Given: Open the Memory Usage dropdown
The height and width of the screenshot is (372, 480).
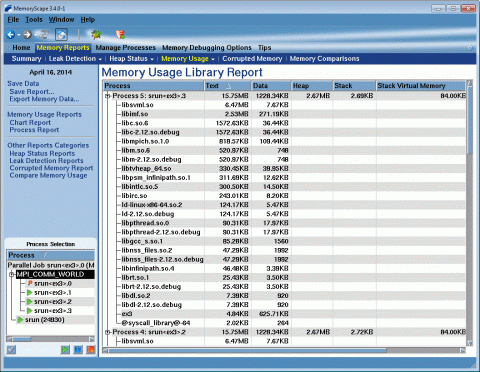Looking at the screenshot, I should [188, 59].
